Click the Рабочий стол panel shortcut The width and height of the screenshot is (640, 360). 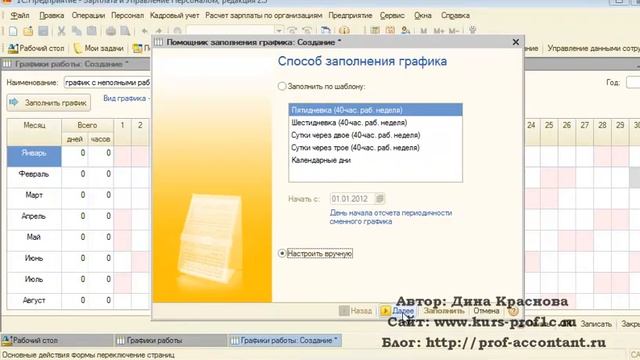[36, 48]
